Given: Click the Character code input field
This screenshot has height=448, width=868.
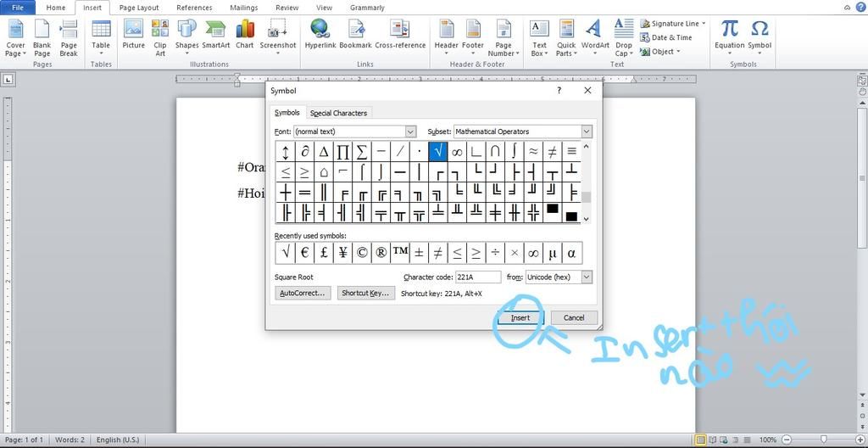Looking at the screenshot, I should tap(478, 277).
